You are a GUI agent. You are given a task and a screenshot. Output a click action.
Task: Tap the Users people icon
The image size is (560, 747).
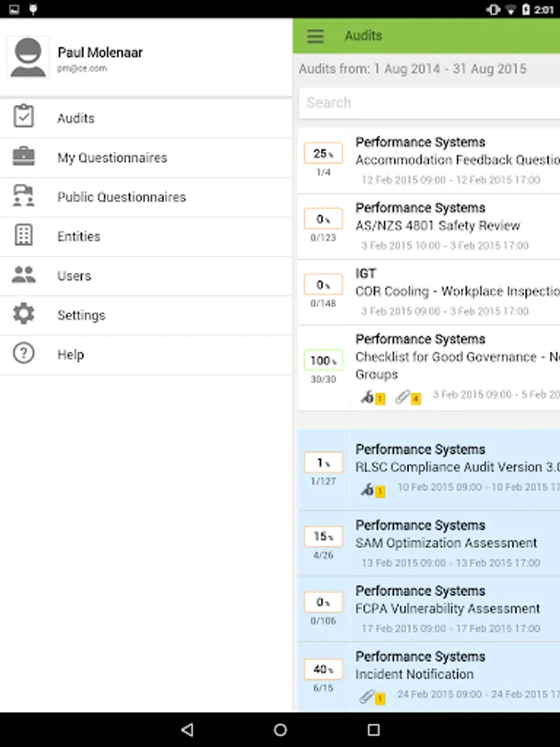tap(24, 276)
